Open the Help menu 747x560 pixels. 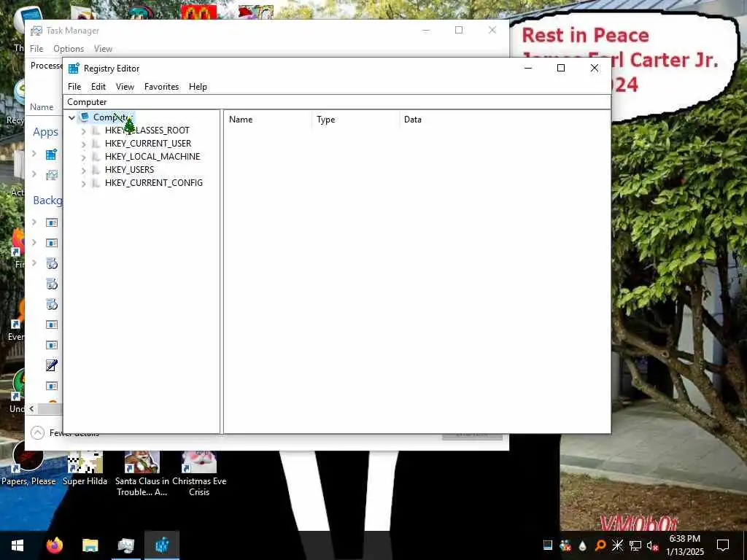(198, 87)
